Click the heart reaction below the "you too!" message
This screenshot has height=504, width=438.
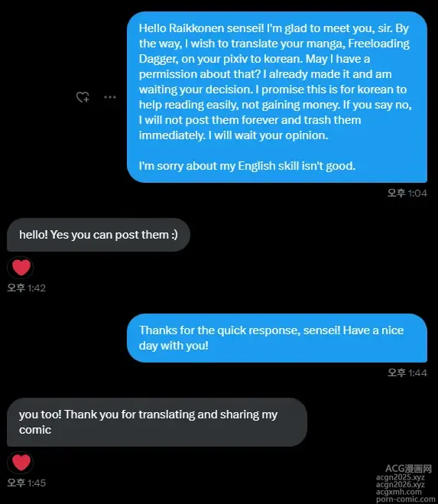[21, 463]
